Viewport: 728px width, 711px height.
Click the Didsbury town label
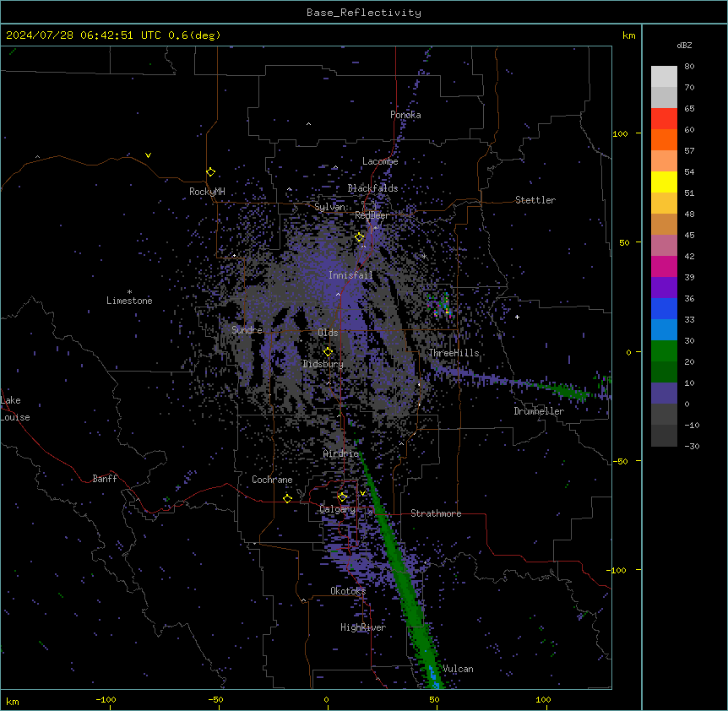click(x=323, y=364)
